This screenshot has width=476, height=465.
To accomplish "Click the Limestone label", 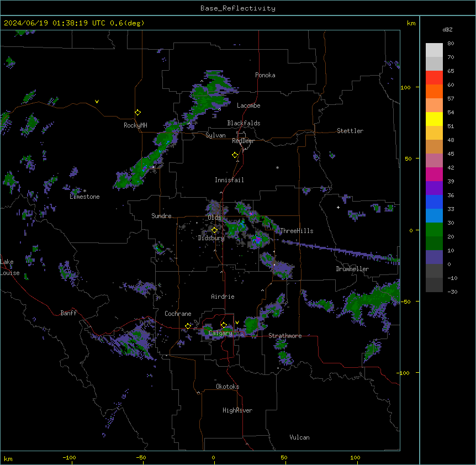I will pyautogui.click(x=84, y=197).
